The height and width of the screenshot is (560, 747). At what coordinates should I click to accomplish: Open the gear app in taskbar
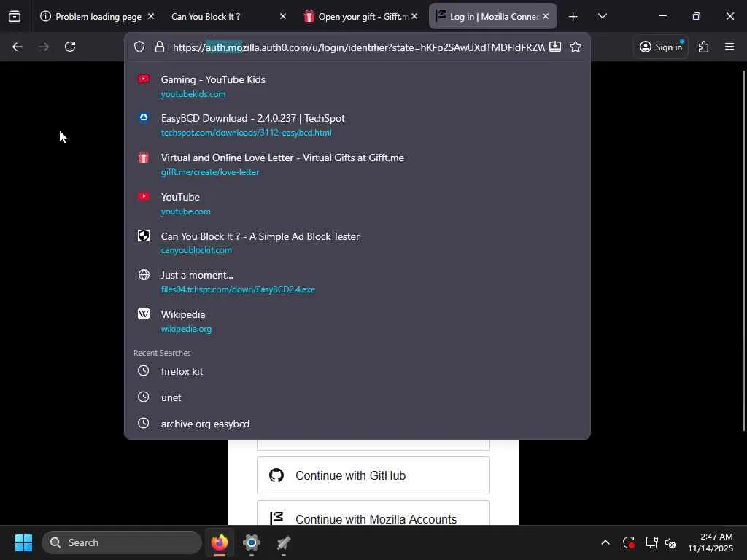pyautogui.click(x=252, y=542)
